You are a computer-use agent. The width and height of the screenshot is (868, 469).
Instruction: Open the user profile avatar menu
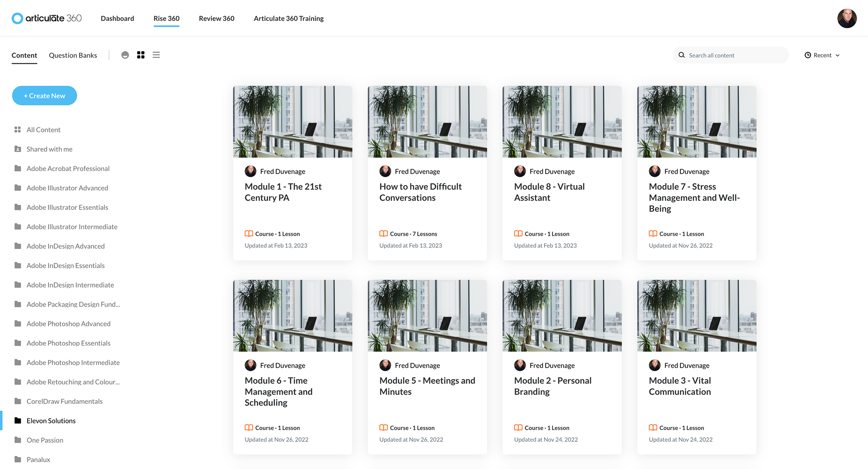(x=847, y=19)
